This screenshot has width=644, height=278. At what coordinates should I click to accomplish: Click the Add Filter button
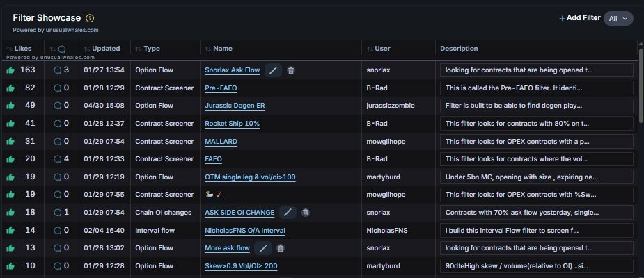point(579,18)
